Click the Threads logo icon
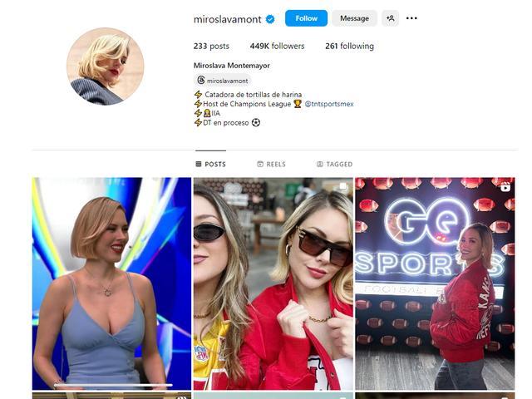 tap(201, 81)
